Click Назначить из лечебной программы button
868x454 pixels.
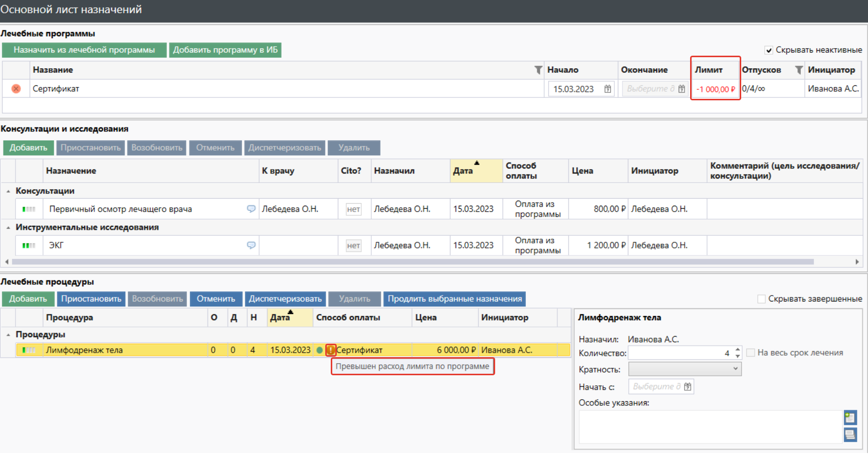coord(84,50)
